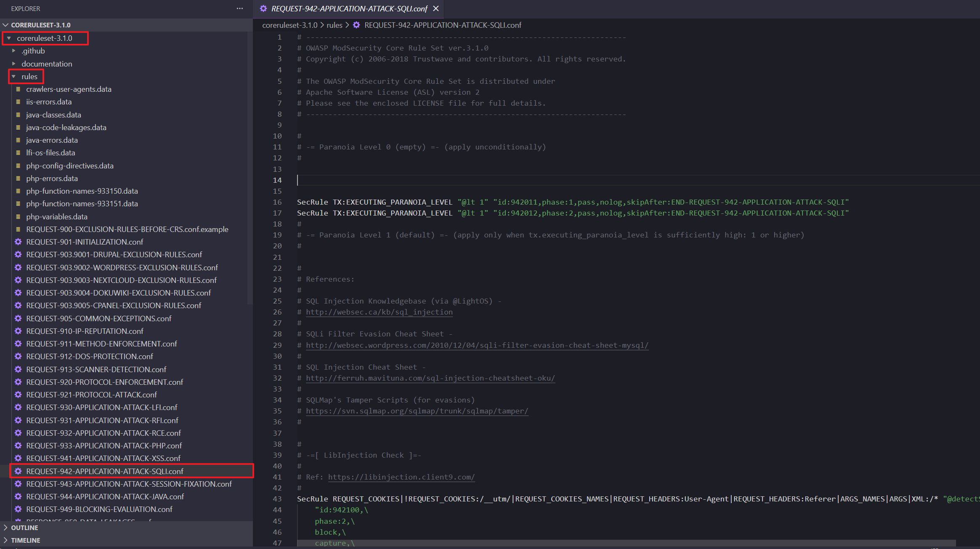Click gear icon on the open editor tab

click(263, 8)
